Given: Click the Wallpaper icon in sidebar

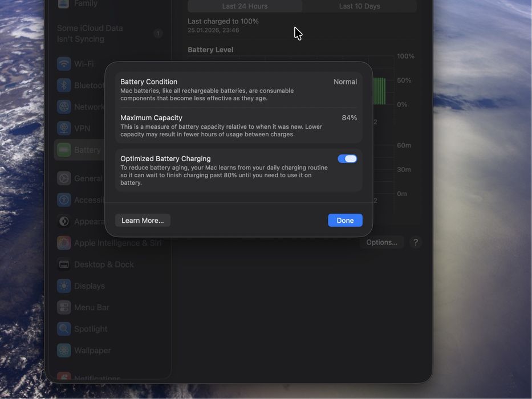Looking at the screenshot, I should coord(64,351).
